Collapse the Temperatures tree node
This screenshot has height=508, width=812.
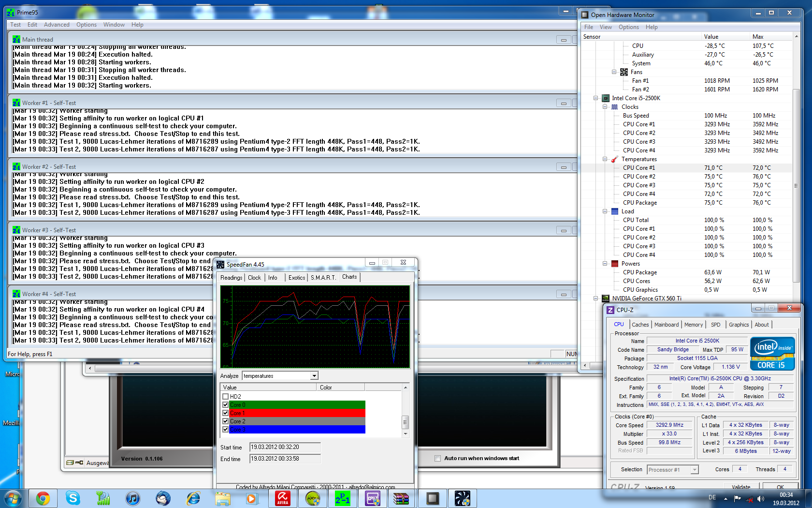coord(605,159)
